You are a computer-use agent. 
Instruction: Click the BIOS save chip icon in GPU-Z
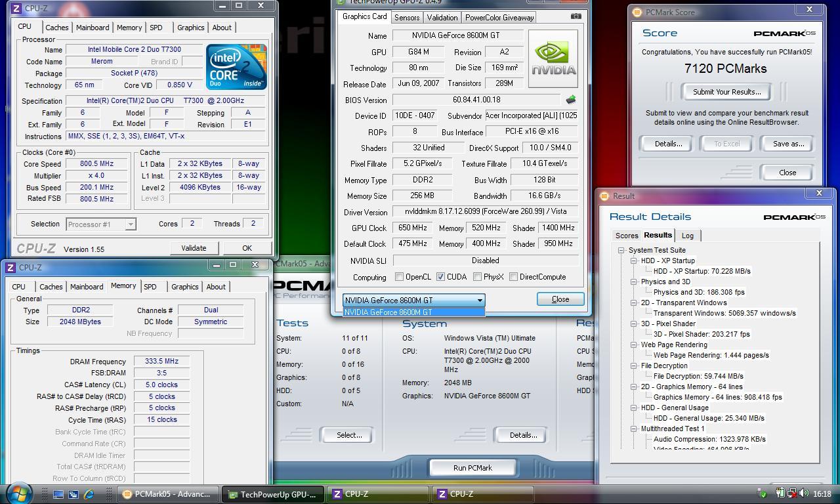[x=571, y=100]
